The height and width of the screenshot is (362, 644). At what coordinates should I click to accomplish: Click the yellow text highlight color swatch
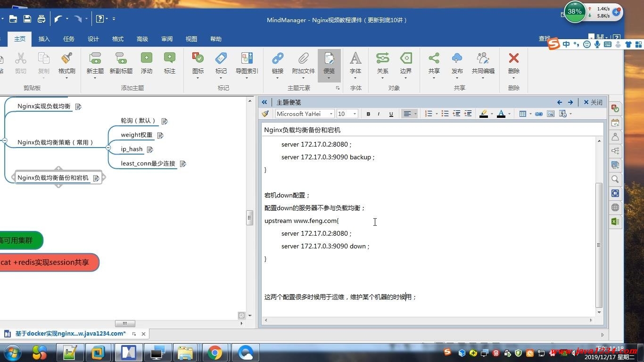click(483, 114)
